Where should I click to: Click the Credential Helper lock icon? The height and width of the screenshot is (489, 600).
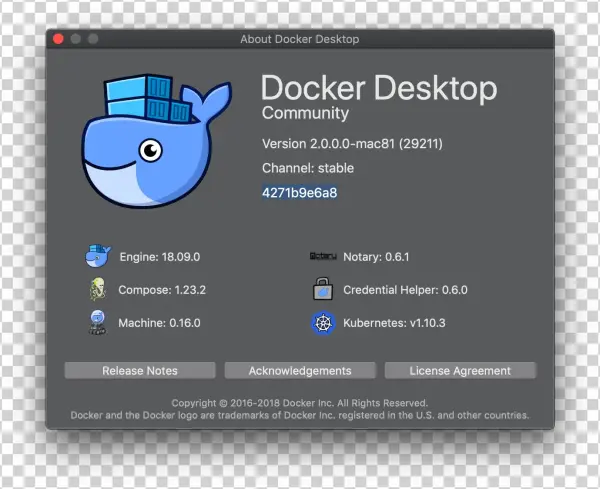coord(322,290)
